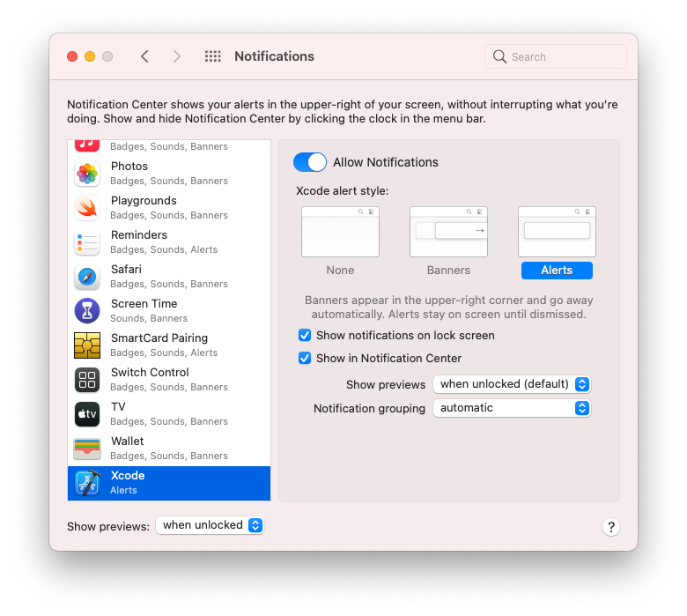This screenshot has height=616, width=687.
Task: Open help with the question mark button
Action: 610,527
